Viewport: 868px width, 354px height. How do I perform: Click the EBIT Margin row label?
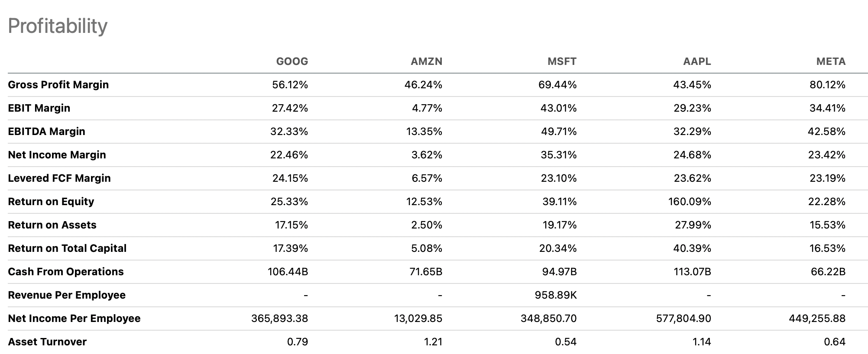click(39, 108)
